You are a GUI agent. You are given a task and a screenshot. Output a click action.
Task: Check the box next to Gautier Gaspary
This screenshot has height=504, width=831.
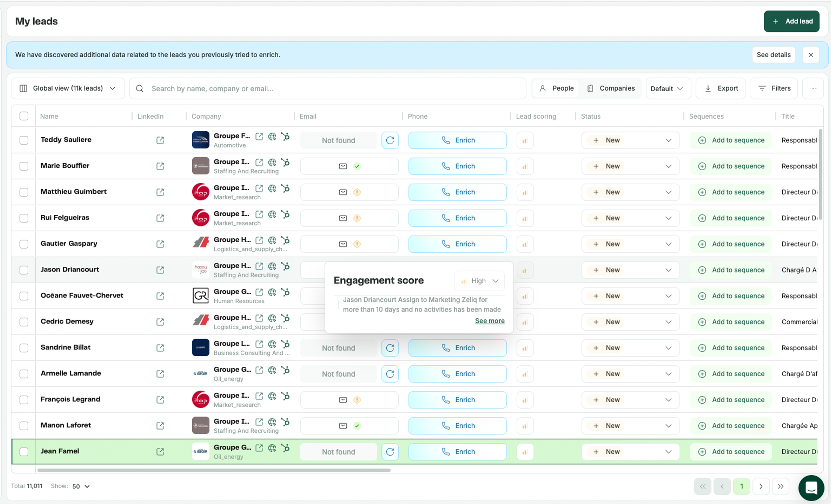[24, 244]
